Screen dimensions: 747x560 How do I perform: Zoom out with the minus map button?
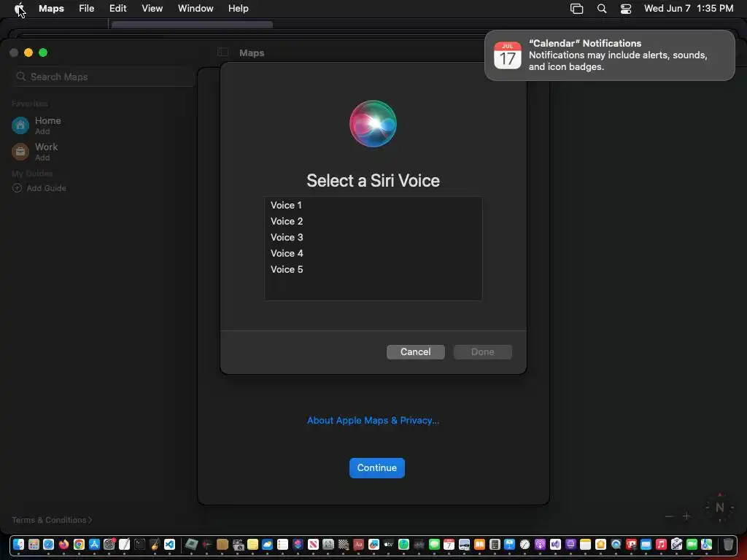point(669,516)
